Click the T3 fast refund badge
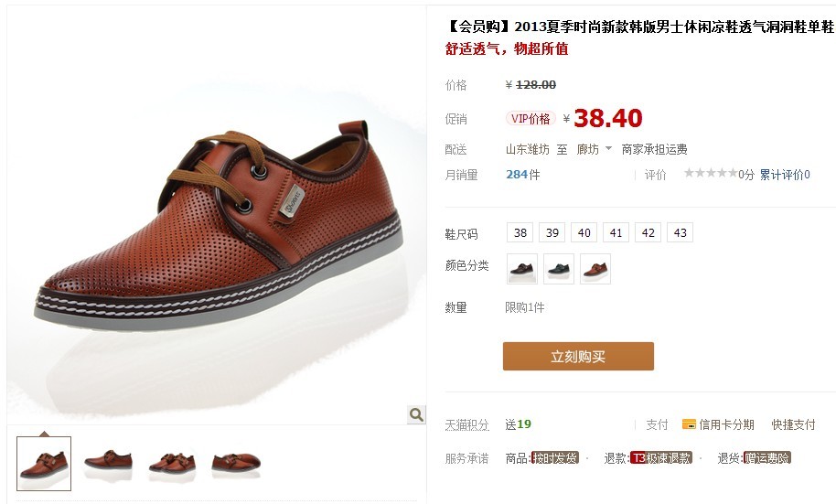The width and height of the screenshot is (836, 504). click(660, 457)
